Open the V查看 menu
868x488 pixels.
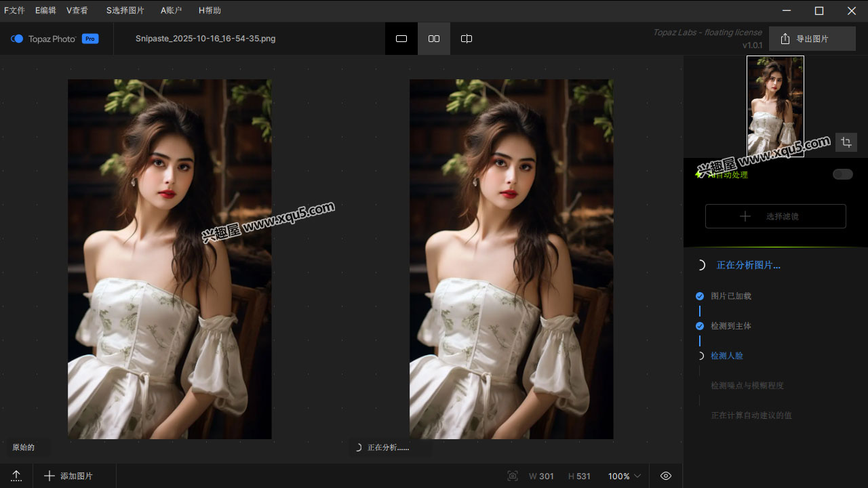77,10
